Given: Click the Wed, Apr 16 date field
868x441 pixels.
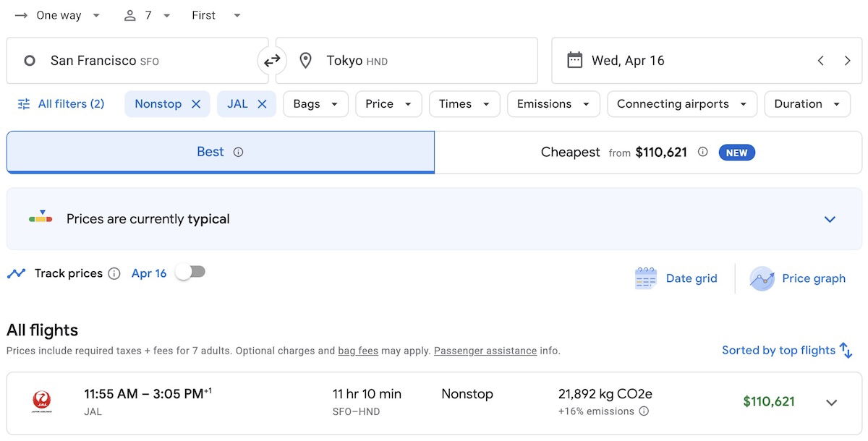Looking at the screenshot, I should [x=706, y=61].
